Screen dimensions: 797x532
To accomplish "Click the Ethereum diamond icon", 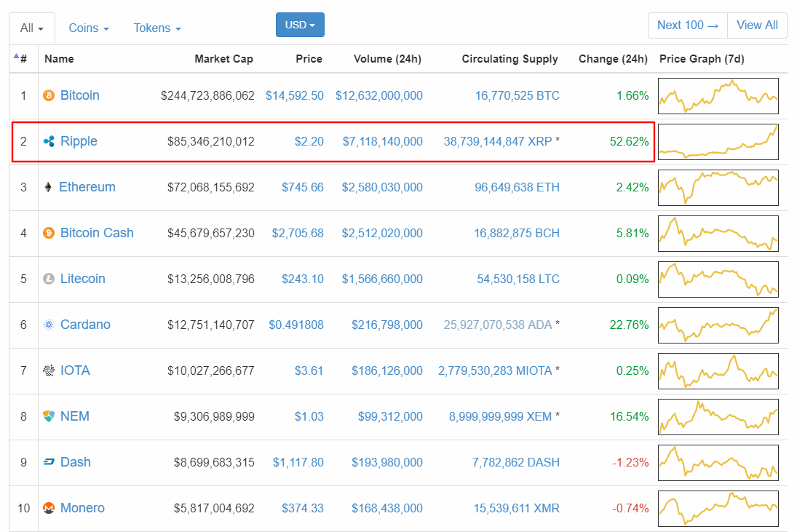I will click(x=49, y=187).
